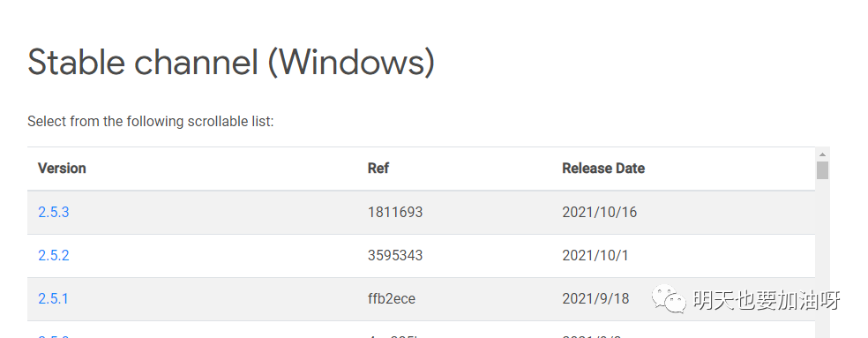This screenshot has height=338, width=868.
Task: Click the list's vertical scrollbar thumb
Action: point(822,170)
